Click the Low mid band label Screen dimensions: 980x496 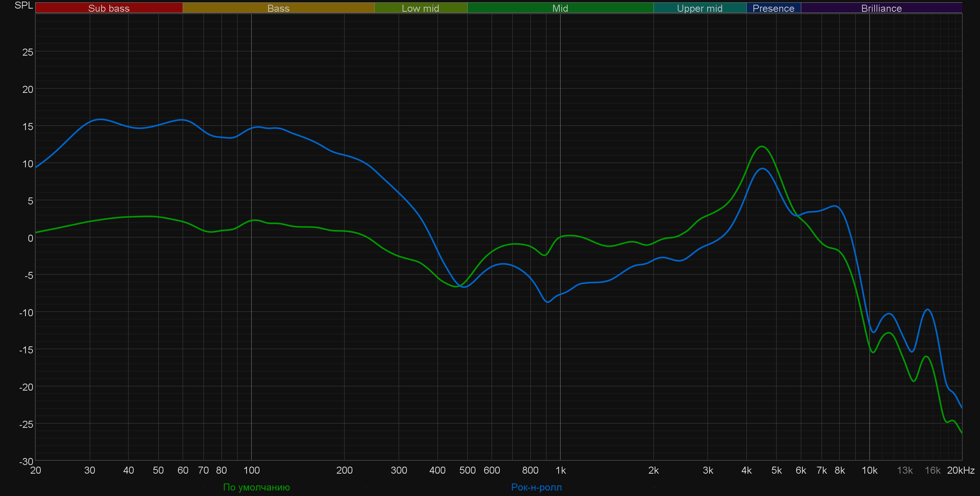(x=420, y=8)
